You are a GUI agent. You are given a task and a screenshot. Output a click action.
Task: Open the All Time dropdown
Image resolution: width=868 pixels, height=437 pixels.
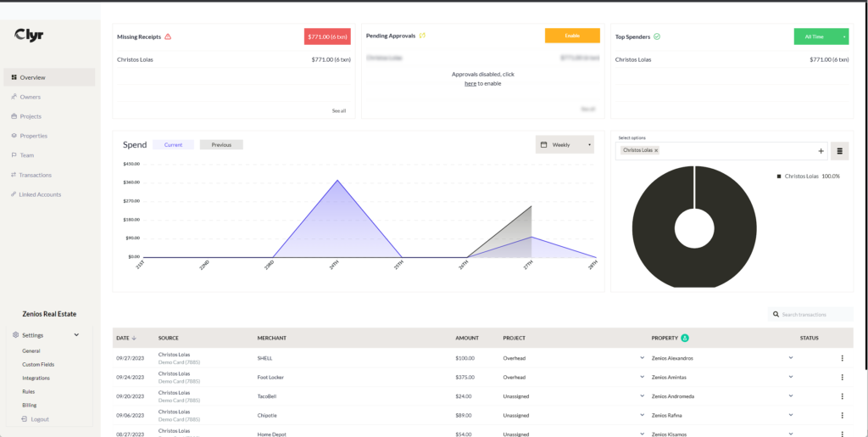click(x=821, y=36)
